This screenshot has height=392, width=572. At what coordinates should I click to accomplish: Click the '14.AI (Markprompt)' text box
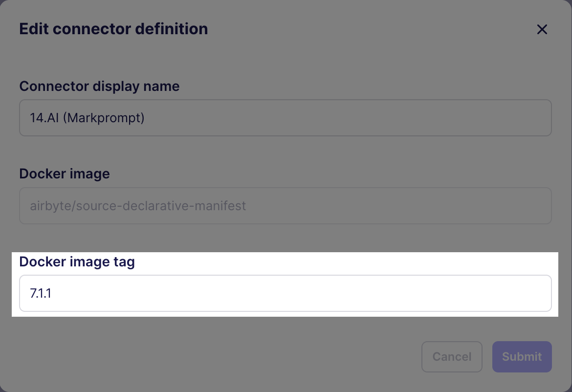[x=286, y=118]
